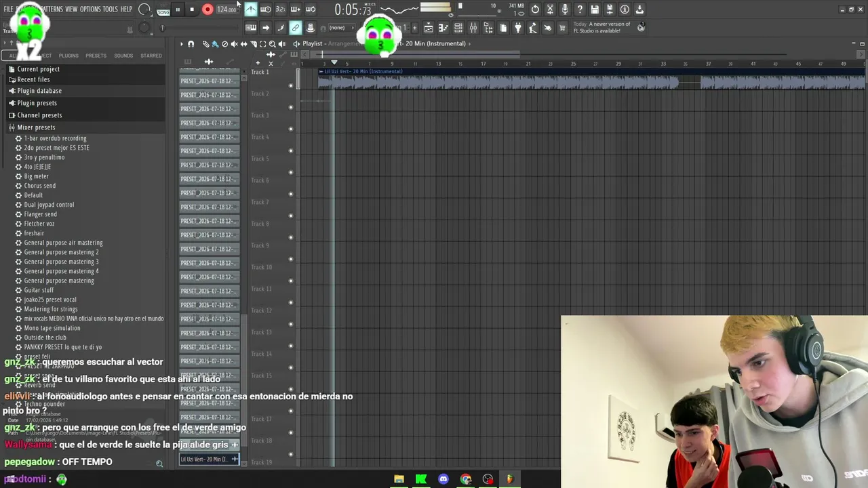Select the playlist select tool
Image resolution: width=868 pixels, height=488 pixels.
(262, 44)
